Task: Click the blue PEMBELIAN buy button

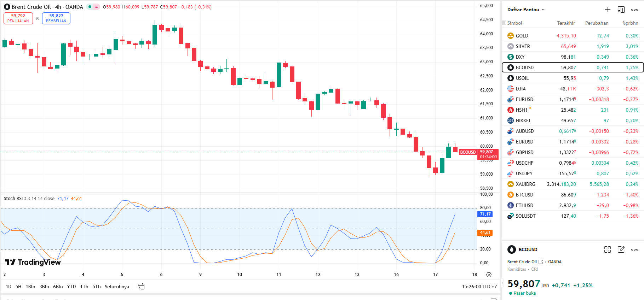Action: tap(56, 18)
